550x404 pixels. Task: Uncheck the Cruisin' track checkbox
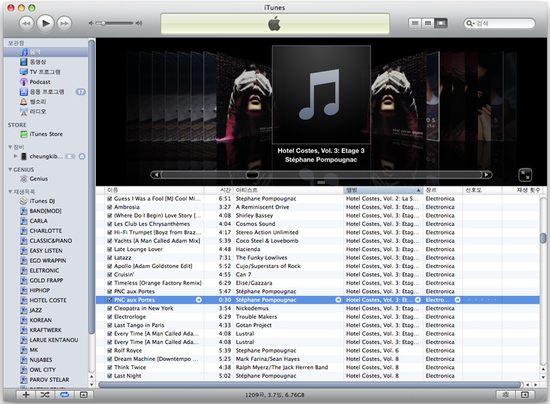pyautogui.click(x=109, y=275)
